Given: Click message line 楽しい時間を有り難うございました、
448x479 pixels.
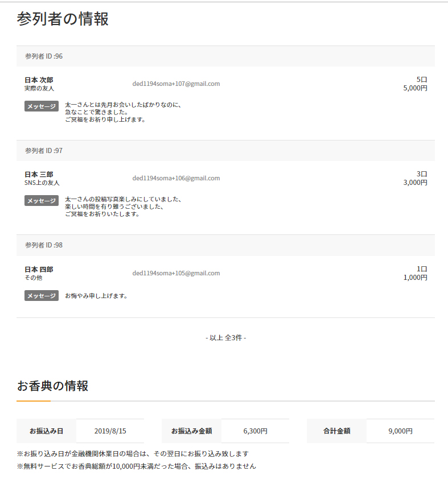Looking at the screenshot, I should coord(114,207).
